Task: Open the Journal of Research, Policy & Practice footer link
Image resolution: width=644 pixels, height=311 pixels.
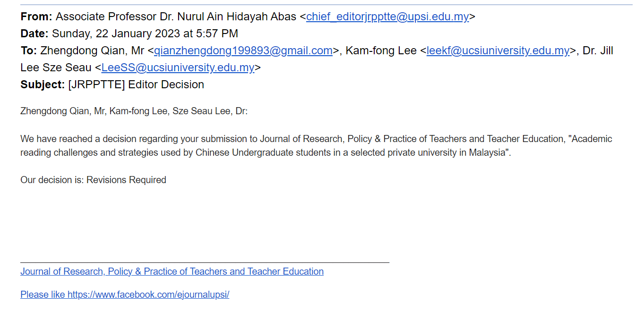Action: [x=172, y=271]
